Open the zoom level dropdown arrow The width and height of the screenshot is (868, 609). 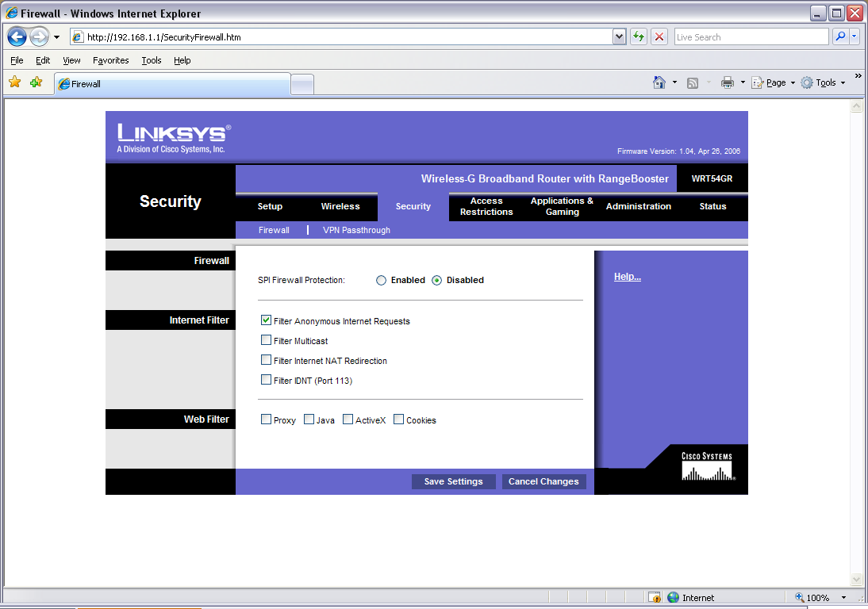point(843,598)
